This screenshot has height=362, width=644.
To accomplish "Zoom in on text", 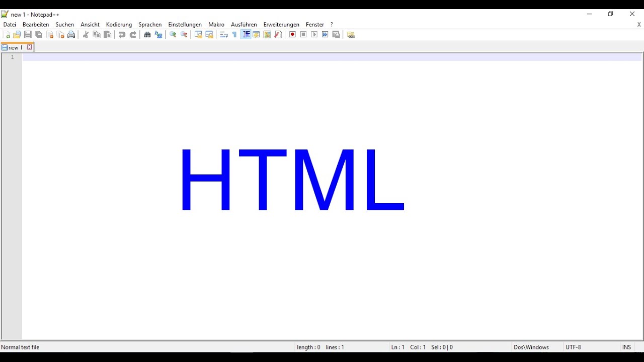I will 173,35.
